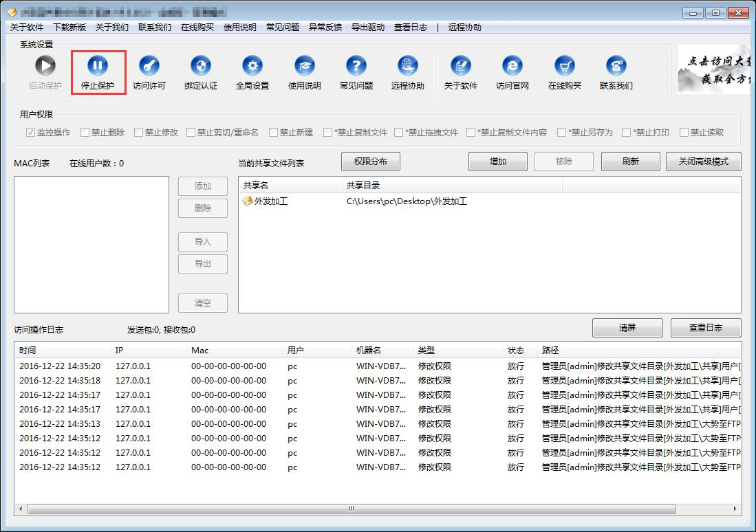Open 在线购买 shopping cart icon
The height and width of the screenshot is (532, 756).
564,66
